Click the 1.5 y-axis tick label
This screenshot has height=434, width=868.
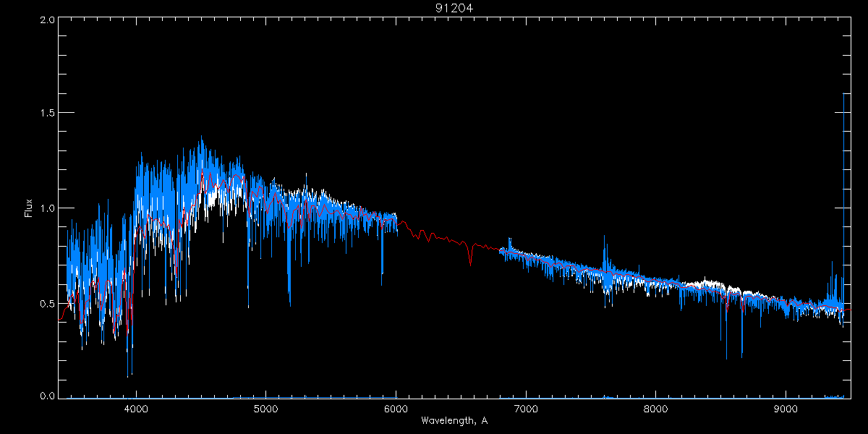pyautogui.click(x=48, y=114)
